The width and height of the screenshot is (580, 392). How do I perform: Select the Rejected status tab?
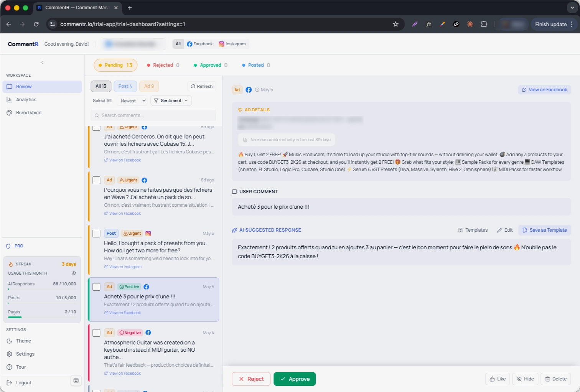pyautogui.click(x=163, y=65)
